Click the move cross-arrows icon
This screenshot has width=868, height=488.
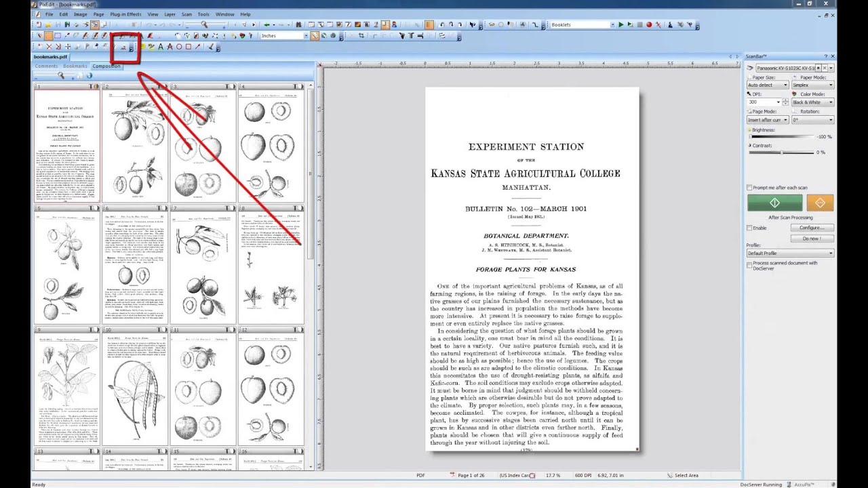pos(68,47)
